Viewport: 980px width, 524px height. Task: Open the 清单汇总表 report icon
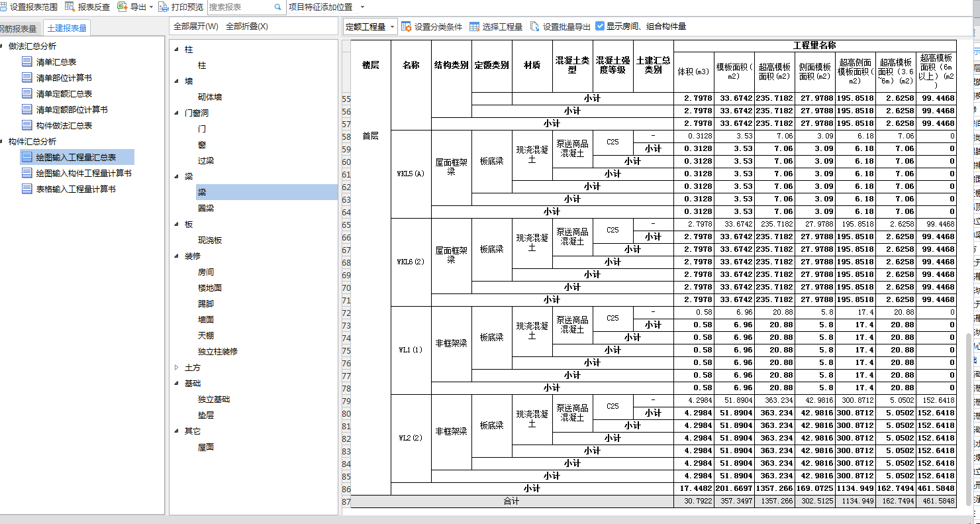(x=27, y=62)
